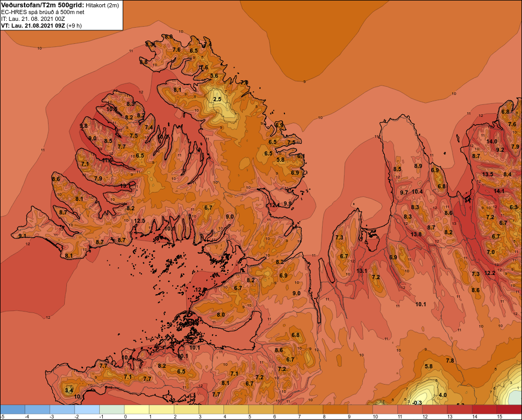Click the 3.4 temperature value
The image size is (522, 420).
click(69, 390)
